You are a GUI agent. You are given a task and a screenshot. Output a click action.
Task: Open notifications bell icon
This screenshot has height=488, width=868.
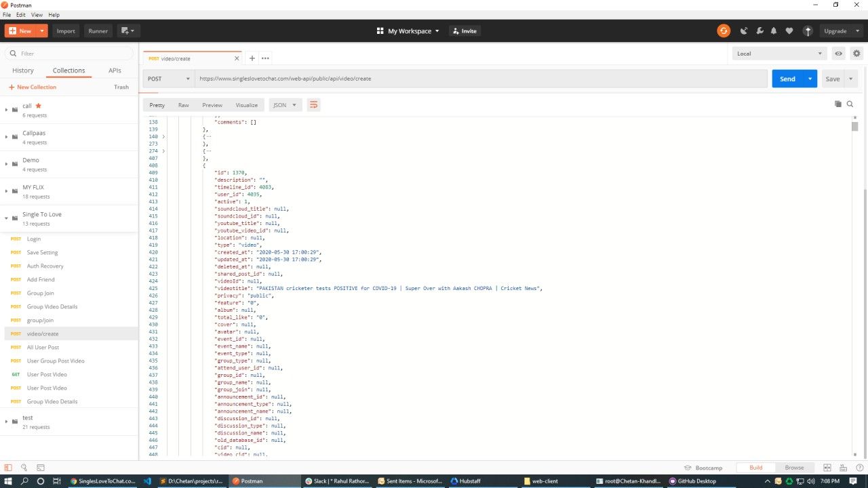pyautogui.click(x=774, y=31)
